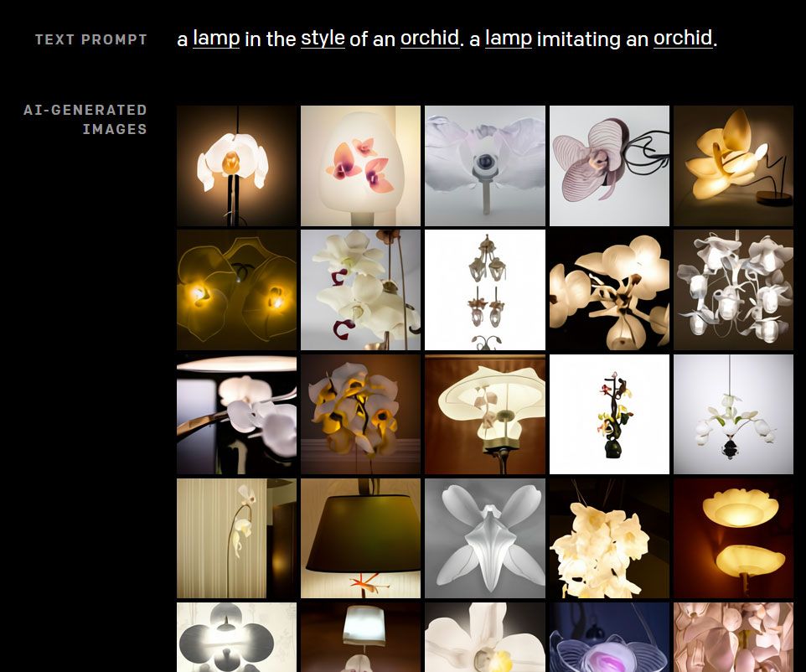
Task: Open the white orchid pendant lamp image
Action: (236, 166)
